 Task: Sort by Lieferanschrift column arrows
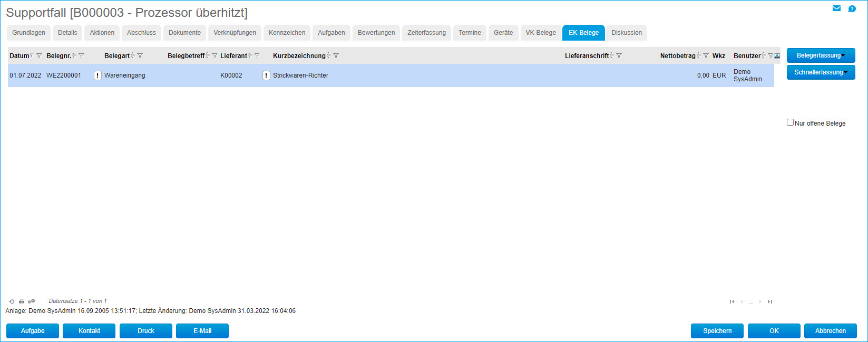tap(612, 55)
